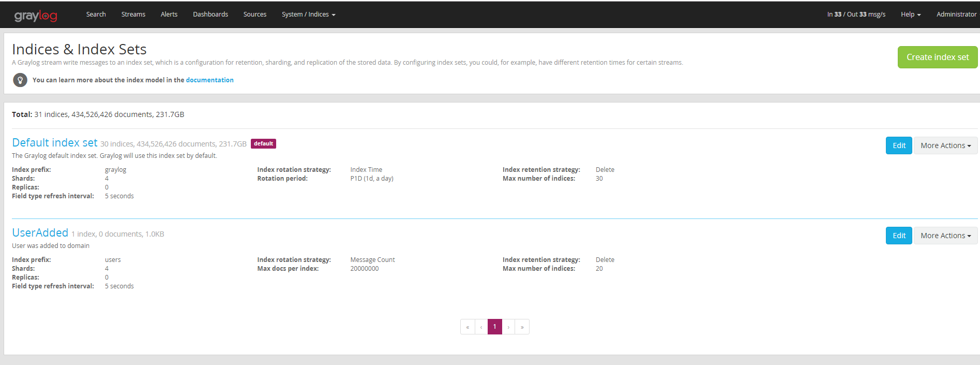Open the Search menu item
Image resolution: width=980 pixels, height=365 pixels.
pyautogui.click(x=96, y=14)
